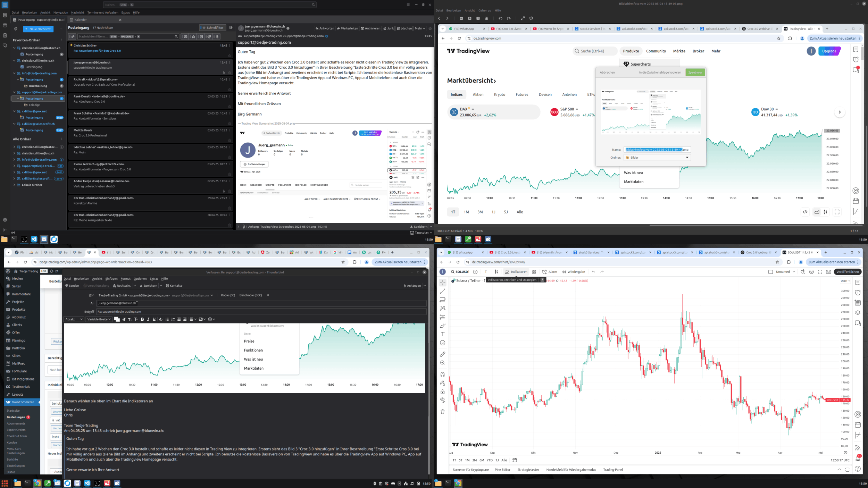Image resolution: width=868 pixels, height=488 pixels.
Task: Open the Optionen menu in compose window
Action: [x=140, y=279]
